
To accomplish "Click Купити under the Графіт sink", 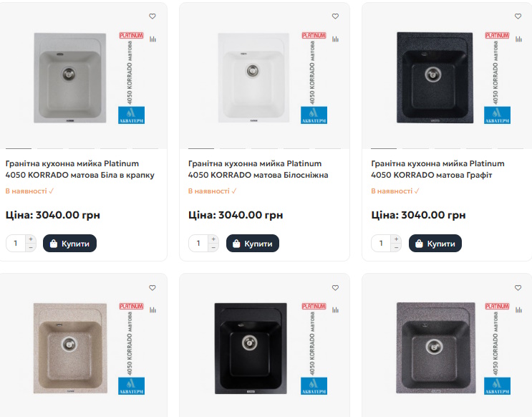I will 435,244.
